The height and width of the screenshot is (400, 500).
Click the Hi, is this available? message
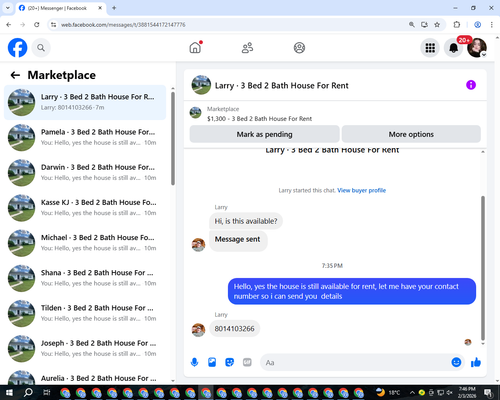pos(246,221)
